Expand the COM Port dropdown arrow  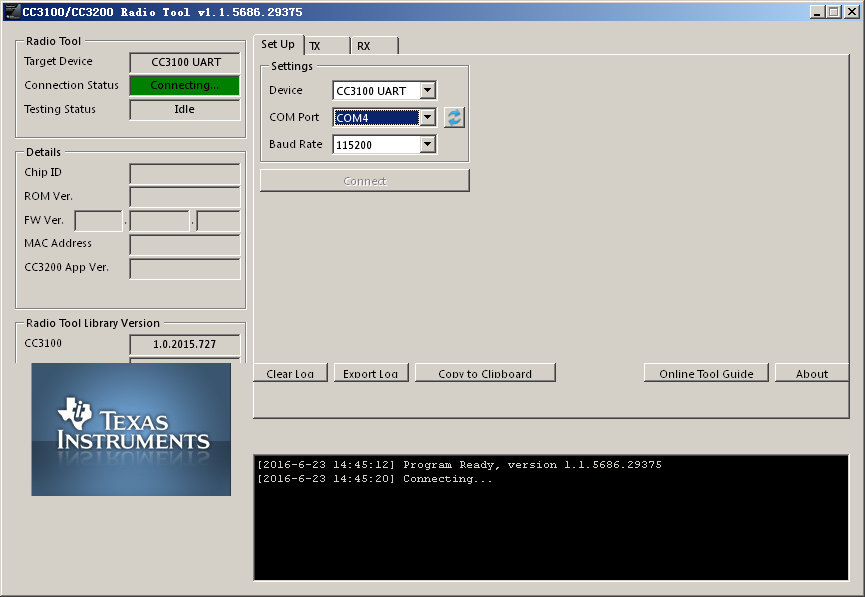[x=428, y=117]
